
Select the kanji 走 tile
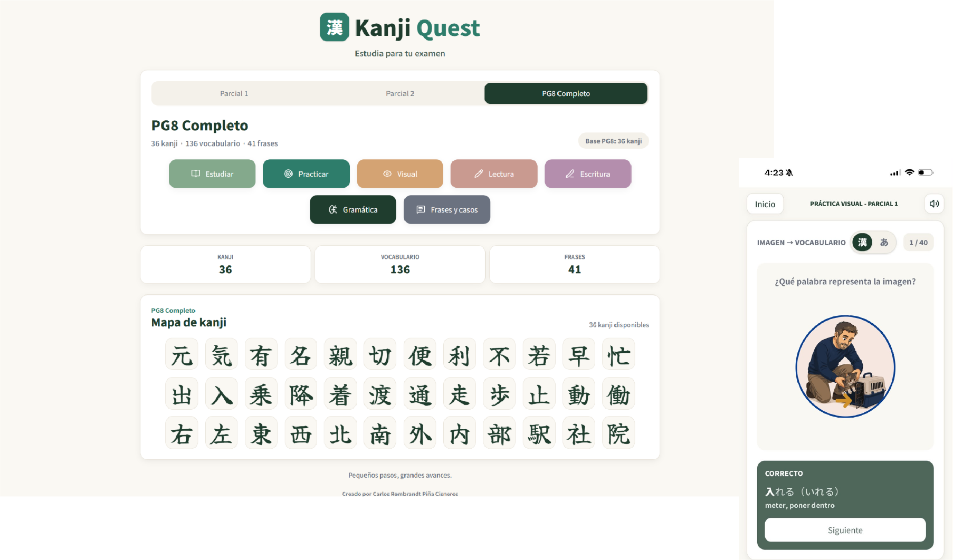click(x=460, y=393)
